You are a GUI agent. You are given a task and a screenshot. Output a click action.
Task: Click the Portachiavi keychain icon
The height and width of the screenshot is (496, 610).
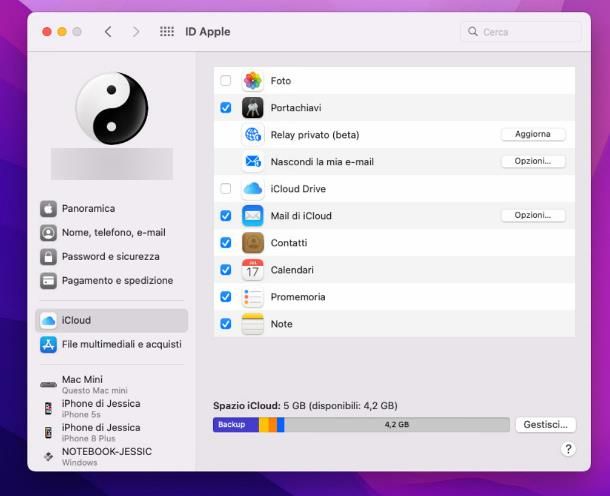[x=252, y=108]
